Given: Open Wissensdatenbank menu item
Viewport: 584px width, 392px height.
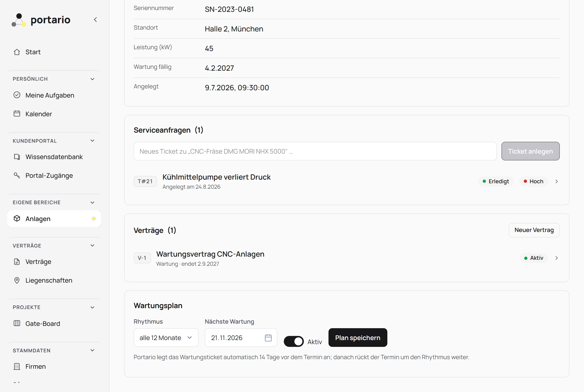Looking at the screenshot, I should coord(54,157).
